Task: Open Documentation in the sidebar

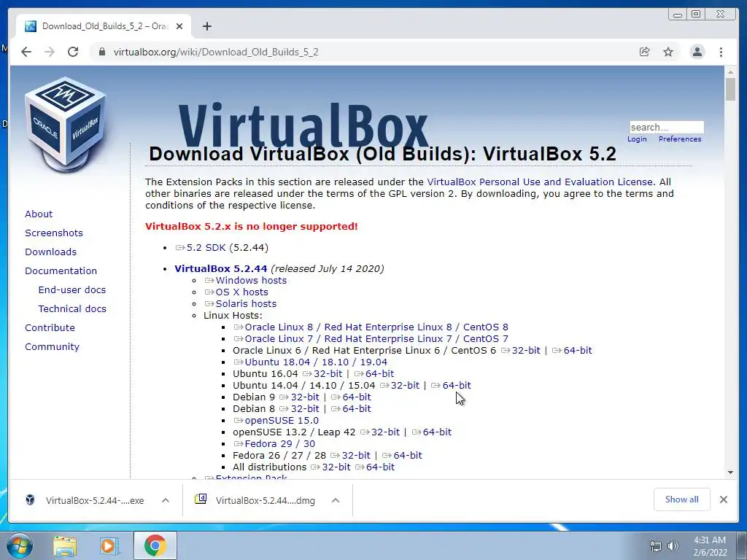Action: [61, 271]
